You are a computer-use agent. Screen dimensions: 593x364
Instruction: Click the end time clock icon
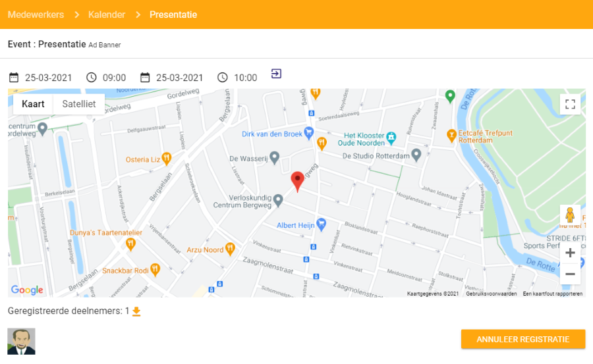(223, 78)
